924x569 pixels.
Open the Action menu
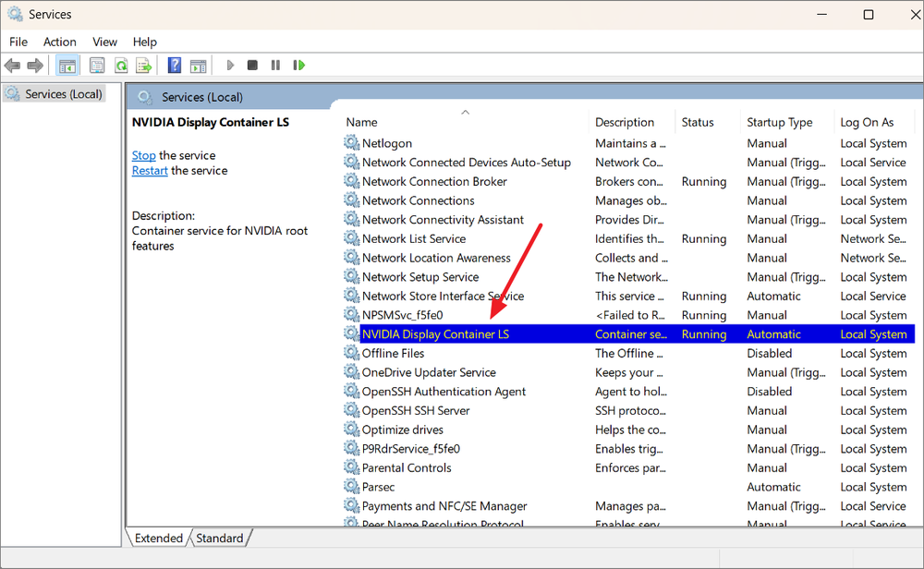point(59,42)
